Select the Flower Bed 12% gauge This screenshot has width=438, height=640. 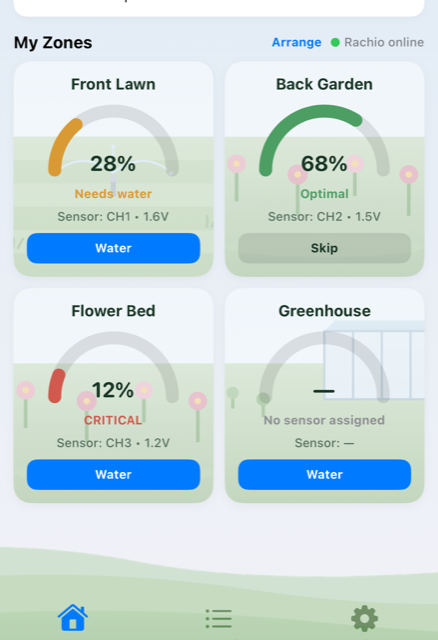coord(113,367)
